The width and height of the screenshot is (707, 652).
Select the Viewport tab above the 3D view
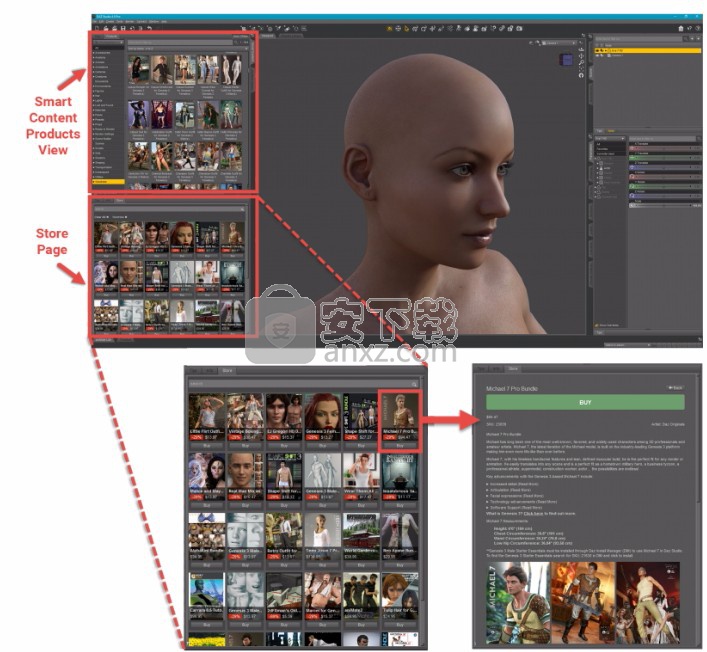tap(268, 36)
